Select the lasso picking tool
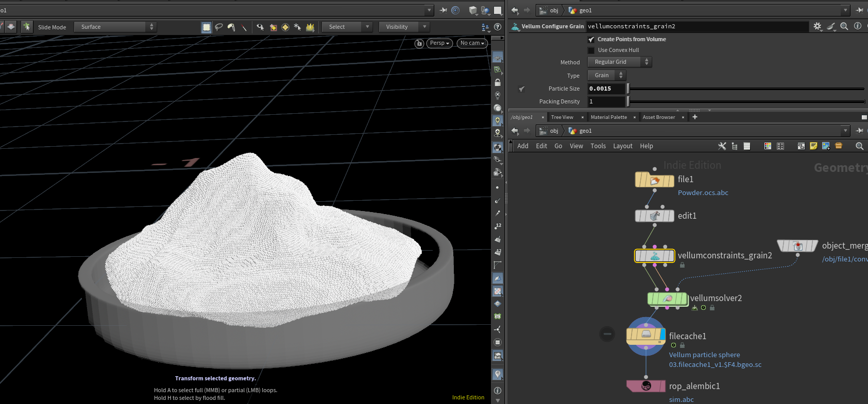 point(219,27)
